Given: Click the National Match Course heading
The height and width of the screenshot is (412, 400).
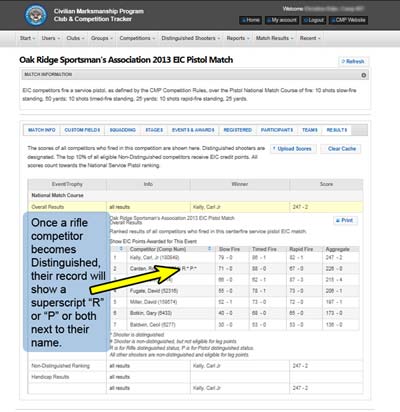Looking at the screenshot, I should (57, 195).
